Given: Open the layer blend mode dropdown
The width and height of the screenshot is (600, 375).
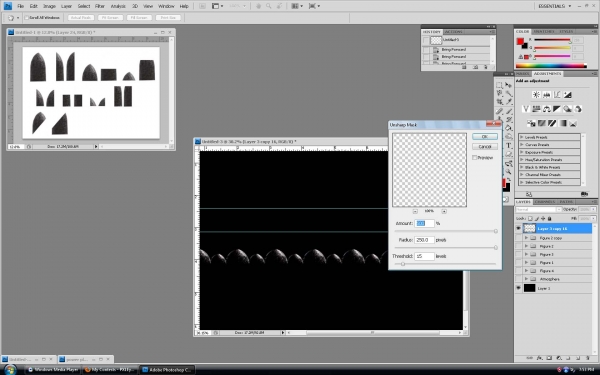Looking at the screenshot, I should point(538,210).
